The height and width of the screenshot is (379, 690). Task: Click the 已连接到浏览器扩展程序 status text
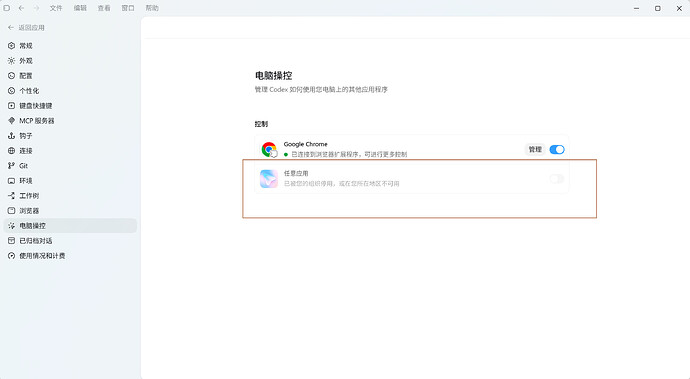click(349, 154)
